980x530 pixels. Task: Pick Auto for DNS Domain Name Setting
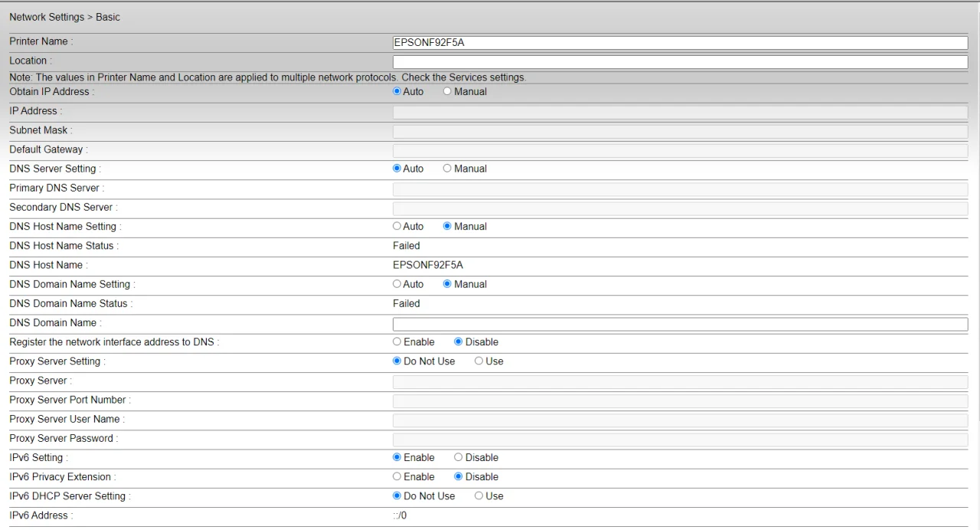tap(397, 284)
